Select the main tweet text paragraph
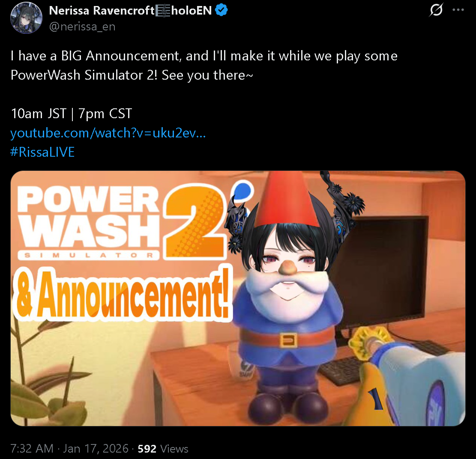 [x=204, y=66]
